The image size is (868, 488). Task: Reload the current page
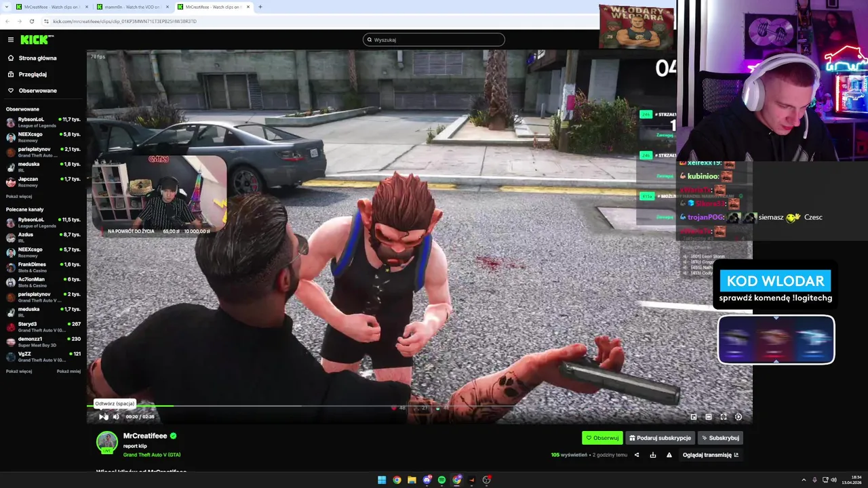[32, 21]
